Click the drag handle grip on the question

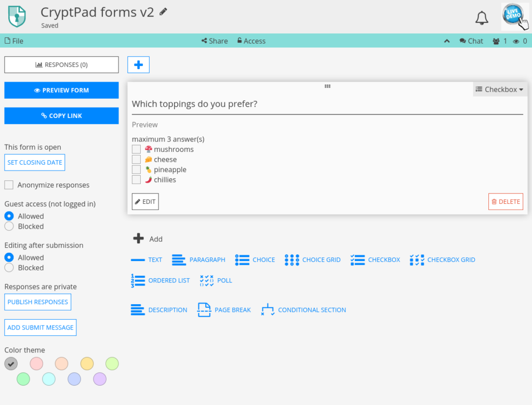pyautogui.click(x=327, y=86)
